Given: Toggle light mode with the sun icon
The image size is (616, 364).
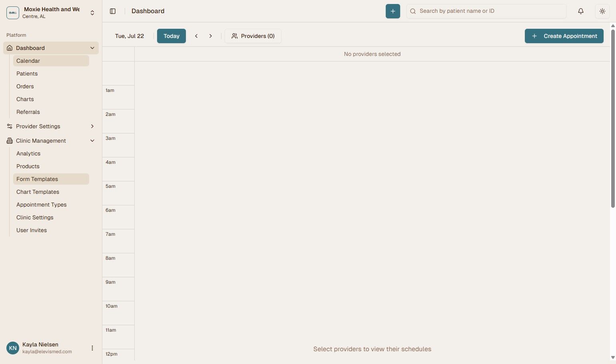Looking at the screenshot, I should [x=602, y=11].
